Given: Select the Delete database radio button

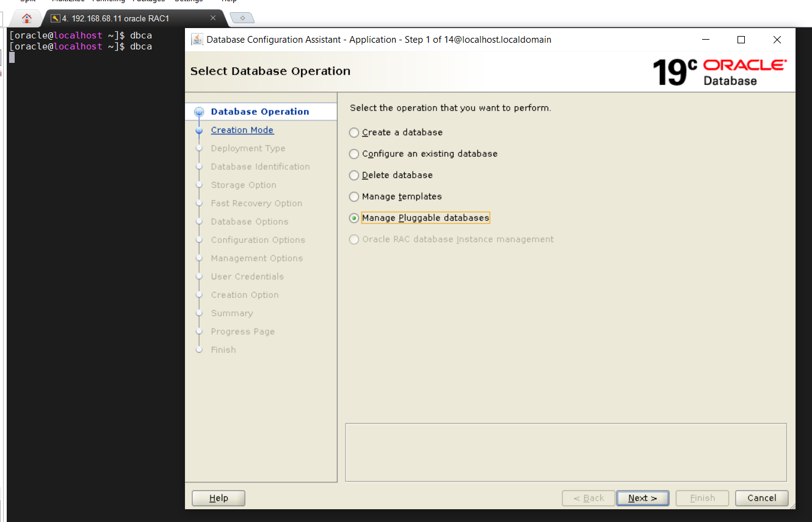Looking at the screenshot, I should [x=354, y=175].
